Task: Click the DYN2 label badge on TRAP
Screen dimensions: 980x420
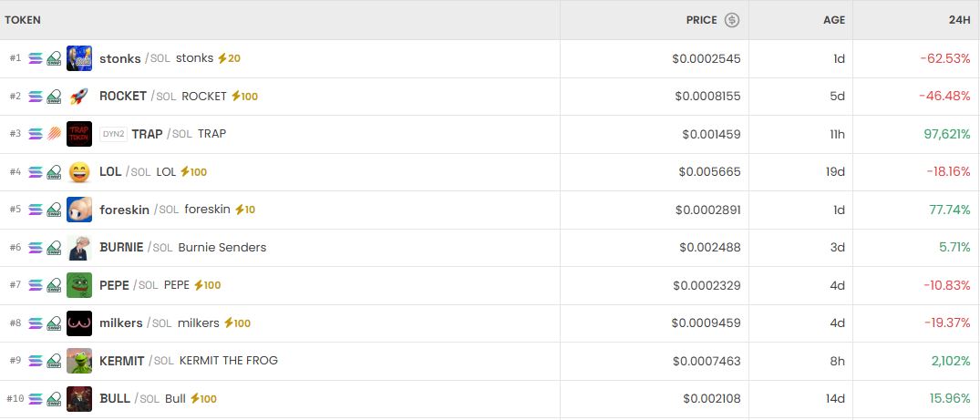Action: (x=113, y=134)
